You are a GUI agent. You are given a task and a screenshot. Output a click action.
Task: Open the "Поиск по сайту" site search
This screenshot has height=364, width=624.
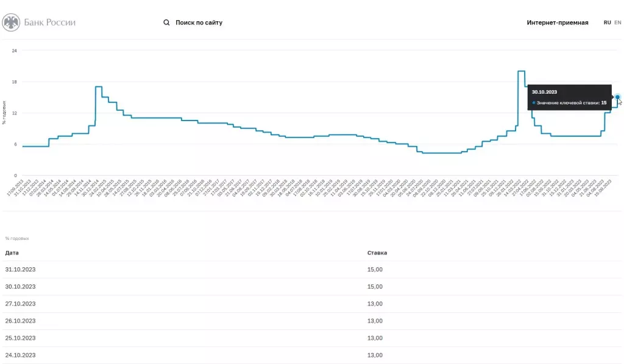199,23
